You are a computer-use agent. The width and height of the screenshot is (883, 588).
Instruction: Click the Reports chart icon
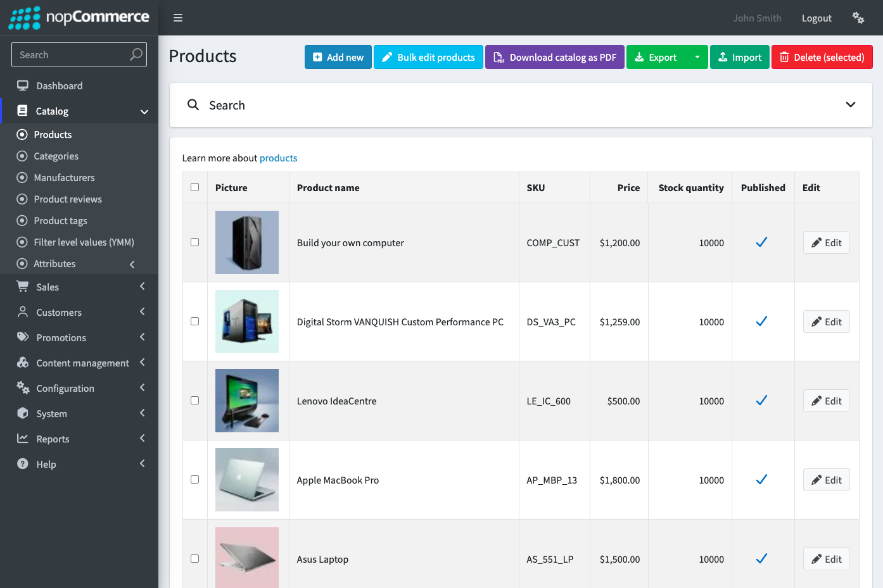pyautogui.click(x=23, y=439)
